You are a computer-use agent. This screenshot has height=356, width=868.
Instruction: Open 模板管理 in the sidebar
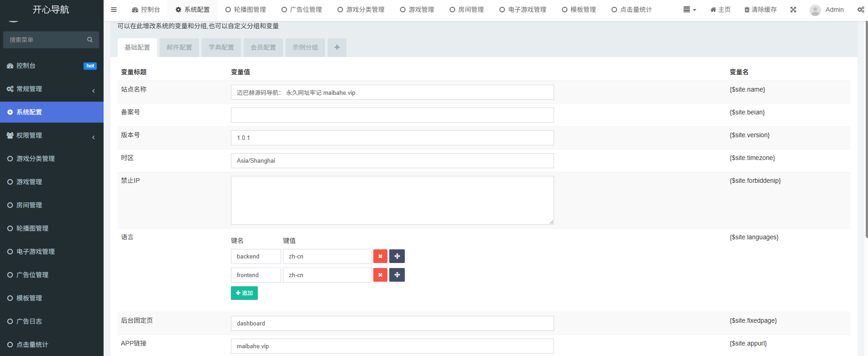[x=52, y=298]
